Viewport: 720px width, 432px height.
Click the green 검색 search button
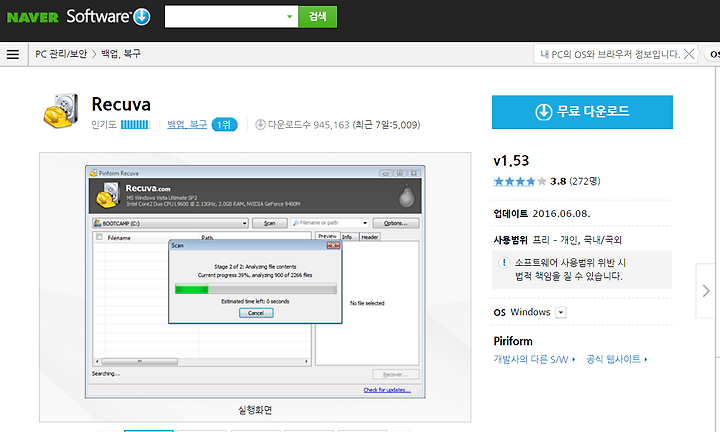(x=318, y=17)
